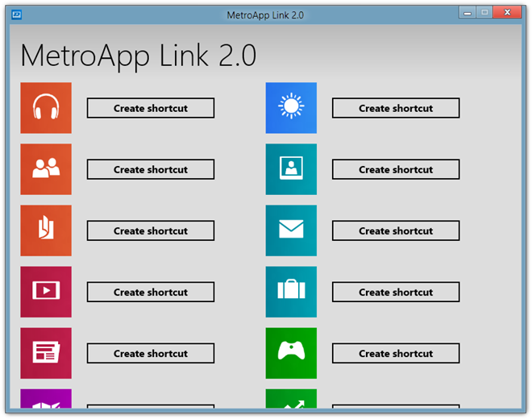Screen dimensions: 532x419
Task: Create shortcut for the Video app
Action: tap(151, 292)
